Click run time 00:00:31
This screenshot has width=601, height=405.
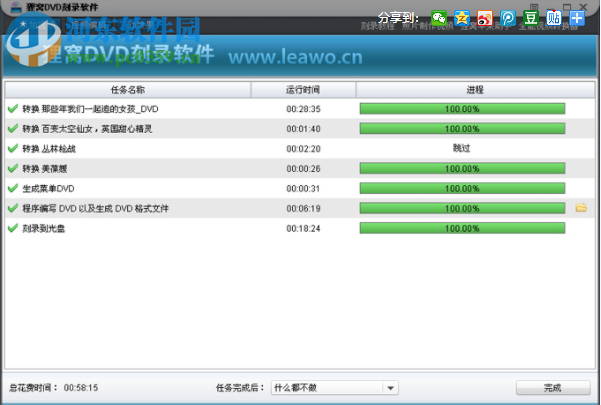(303, 189)
